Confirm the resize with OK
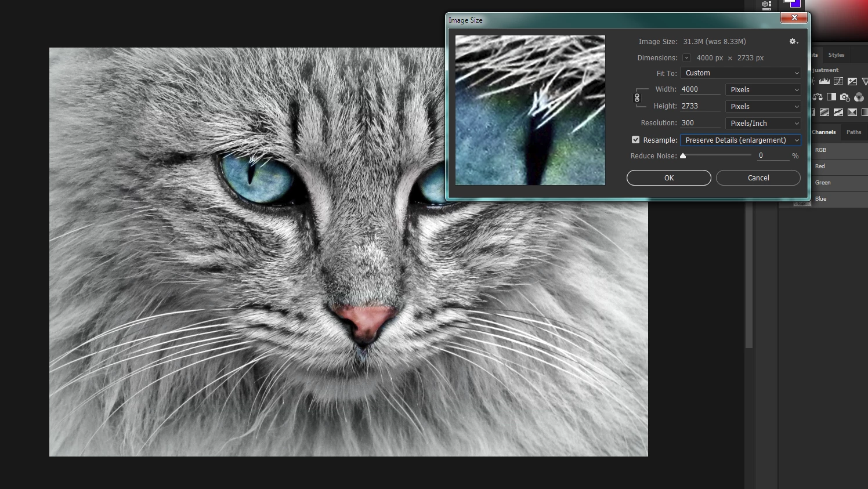Screen dimensions: 868x489 [x=669, y=178]
